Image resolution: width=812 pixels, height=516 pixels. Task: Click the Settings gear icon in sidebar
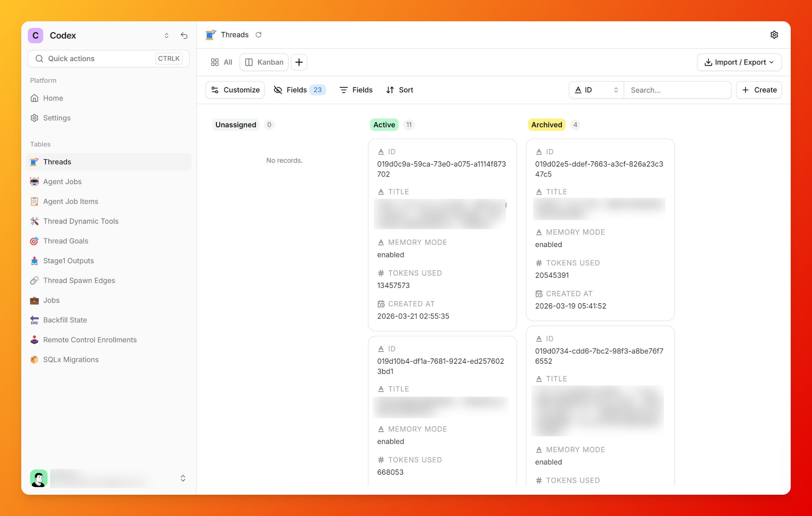tap(35, 118)
